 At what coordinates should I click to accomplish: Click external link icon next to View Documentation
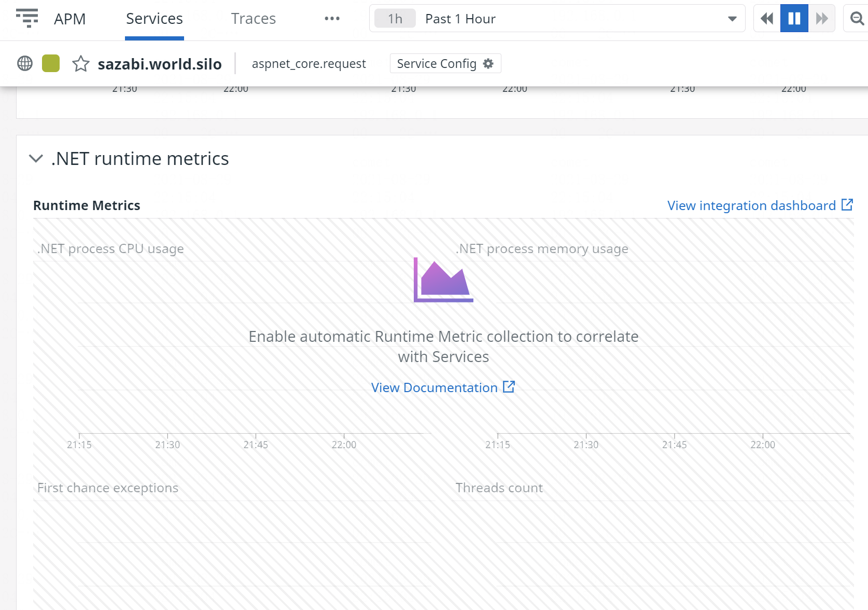(509, 386)
